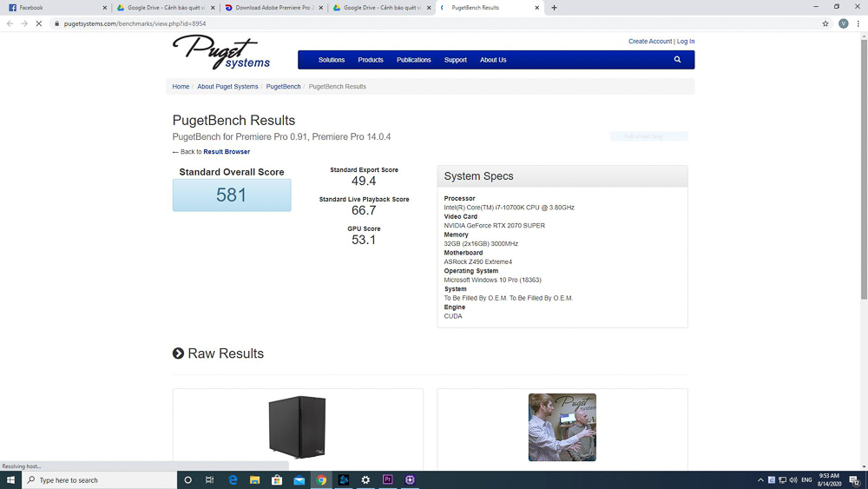This screenshot has width=868, height=489.
Task: Go back using browser back arrow
Action: pyautogui.click(x=10, y=23)
